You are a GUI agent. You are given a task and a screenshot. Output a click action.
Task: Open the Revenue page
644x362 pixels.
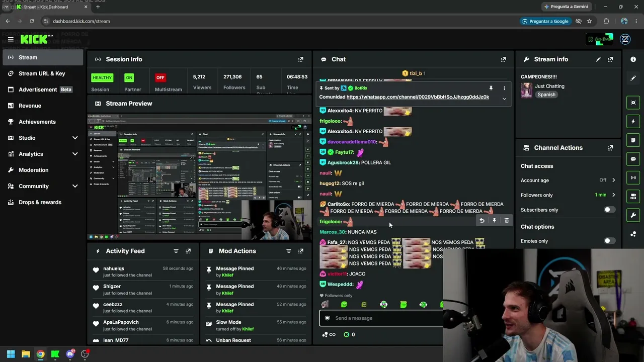coord(43,106)
